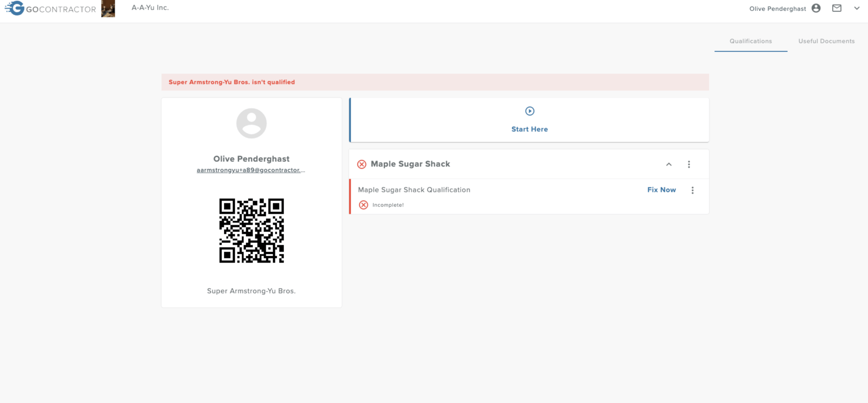Open the aarmstrongyu+a89 email link
This screenshot has height=403, width=868.
click(251, 170)
